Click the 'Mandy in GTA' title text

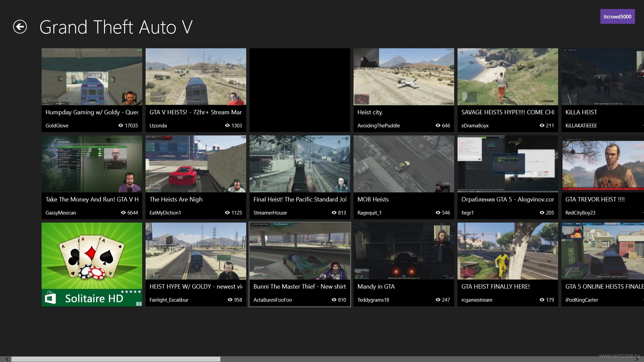(x=376, y=287)
